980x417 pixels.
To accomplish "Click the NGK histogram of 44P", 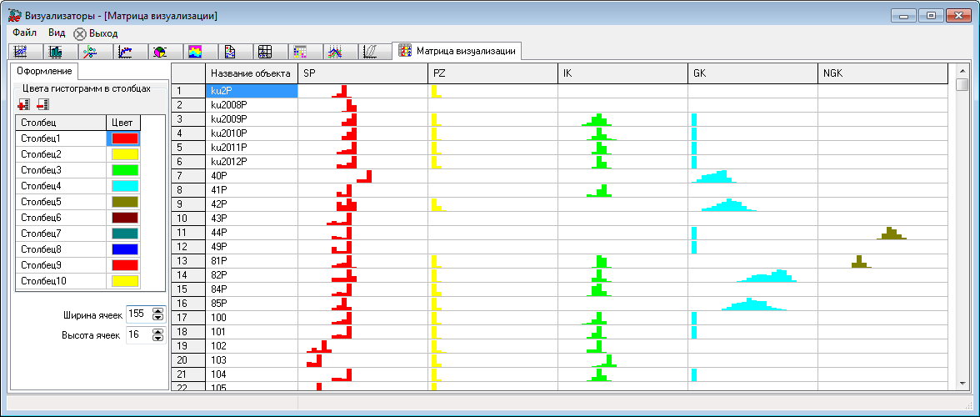I will point(892,233).
